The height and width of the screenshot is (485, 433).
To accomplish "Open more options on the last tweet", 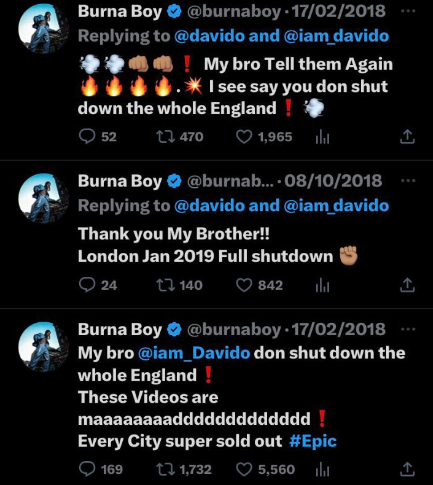I will click(x=408, y=329).
